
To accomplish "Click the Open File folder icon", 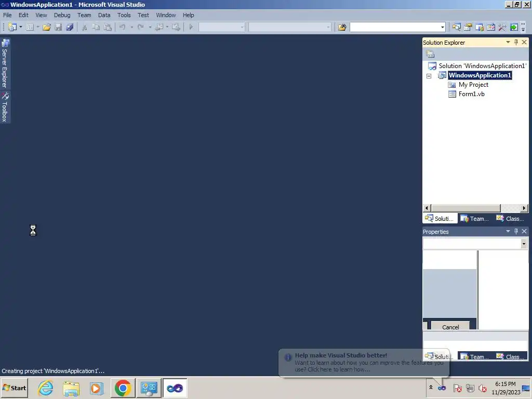I will (47, 27).
